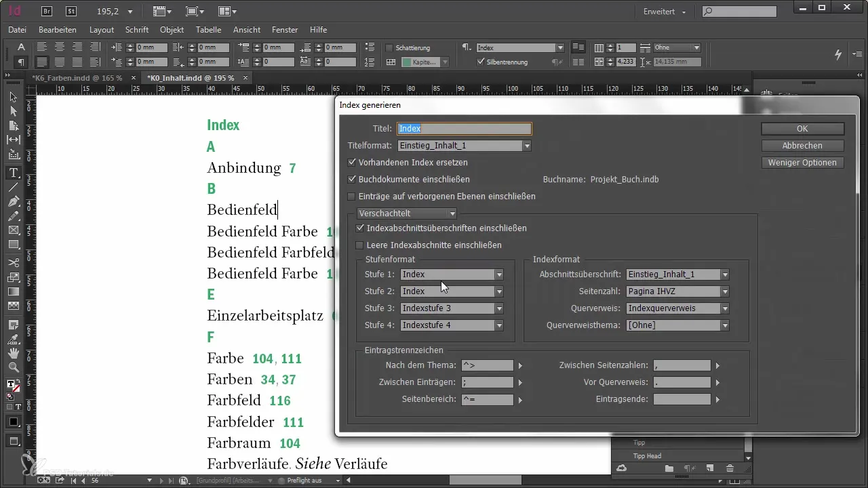The width and height of the screenshot is (868, 488).
Task: Click the Abbrechen button
Action: point(802,146)
